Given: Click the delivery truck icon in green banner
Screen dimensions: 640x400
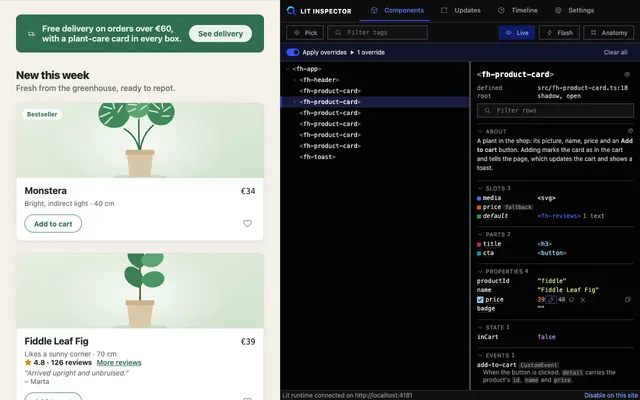Looking at the screenshot, I should (x=31, y=34).
